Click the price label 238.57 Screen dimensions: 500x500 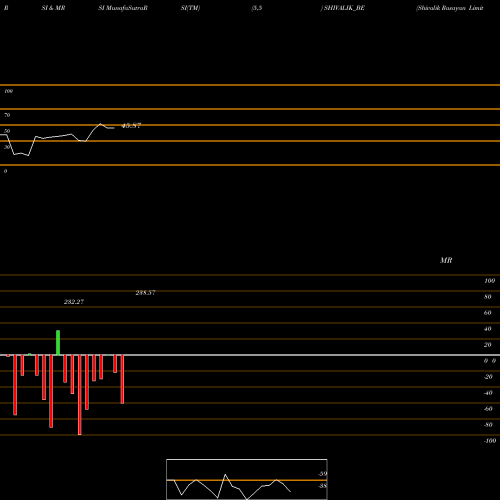[145, 293]
